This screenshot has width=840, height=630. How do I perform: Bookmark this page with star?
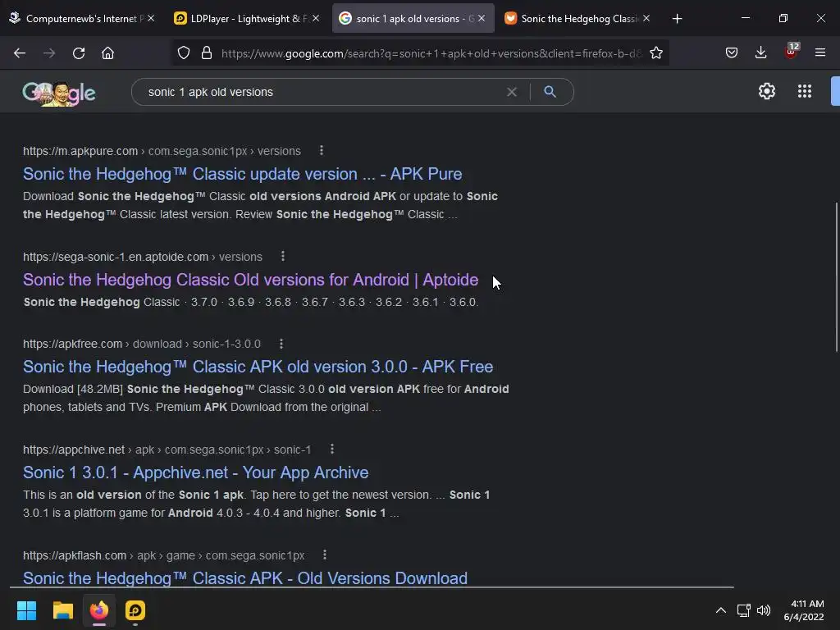click(x=656, y=53)
